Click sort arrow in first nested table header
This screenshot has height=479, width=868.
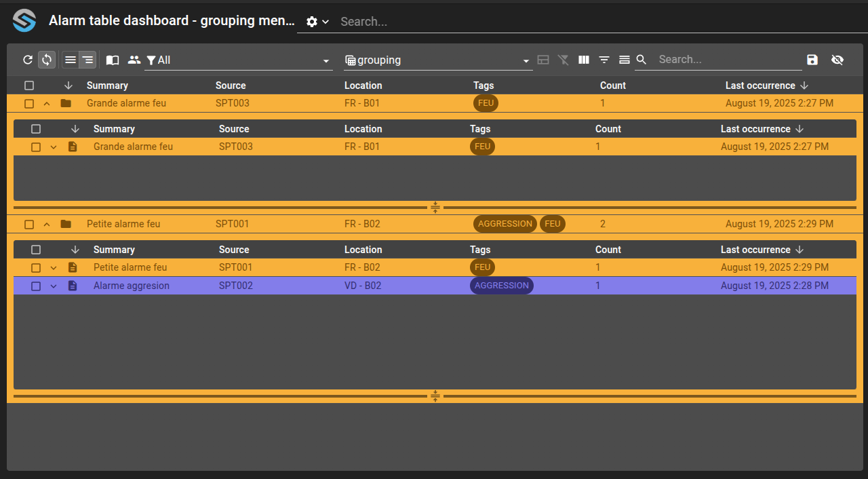coord(75,129)
